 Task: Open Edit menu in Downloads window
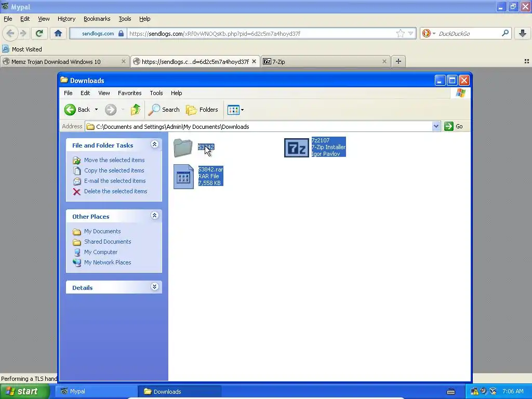[x=85, y=93]
